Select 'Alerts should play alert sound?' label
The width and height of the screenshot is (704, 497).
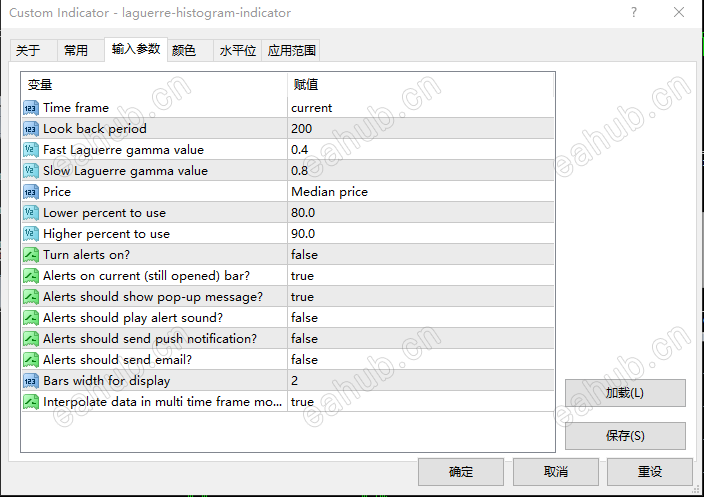point(133,318)
